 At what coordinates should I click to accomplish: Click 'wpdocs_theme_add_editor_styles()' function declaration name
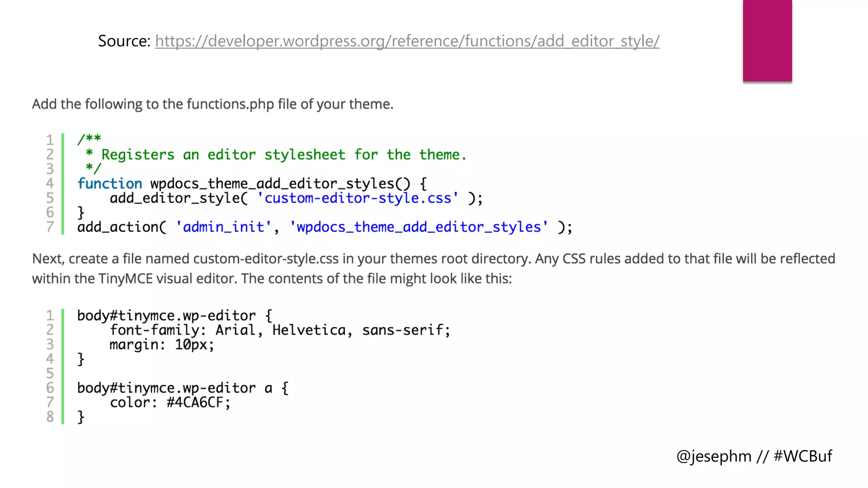click(x=280, y=184)
